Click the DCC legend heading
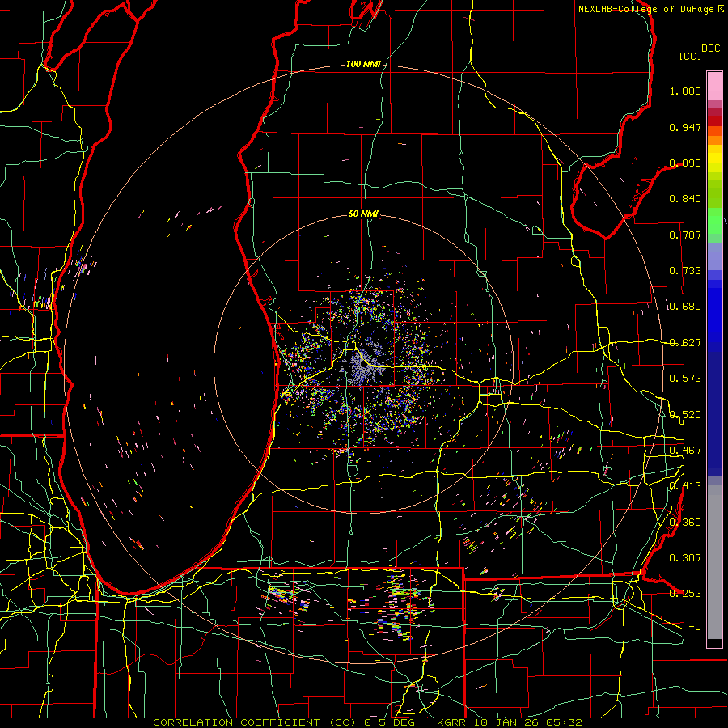This screenshot has height=728, width=728. coord(710,49)
